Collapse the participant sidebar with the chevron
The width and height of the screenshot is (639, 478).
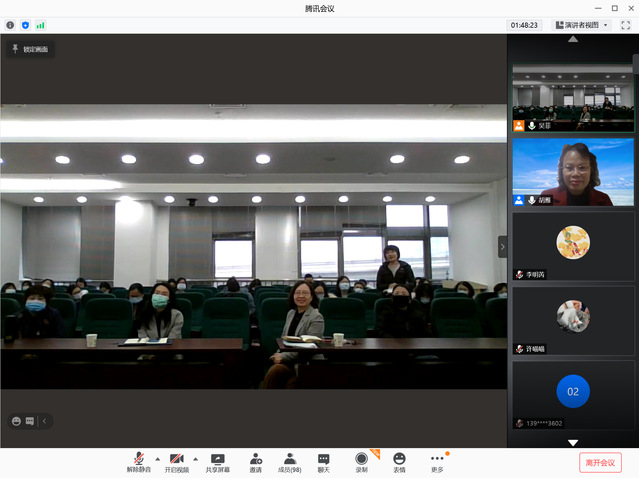(502, 246)
